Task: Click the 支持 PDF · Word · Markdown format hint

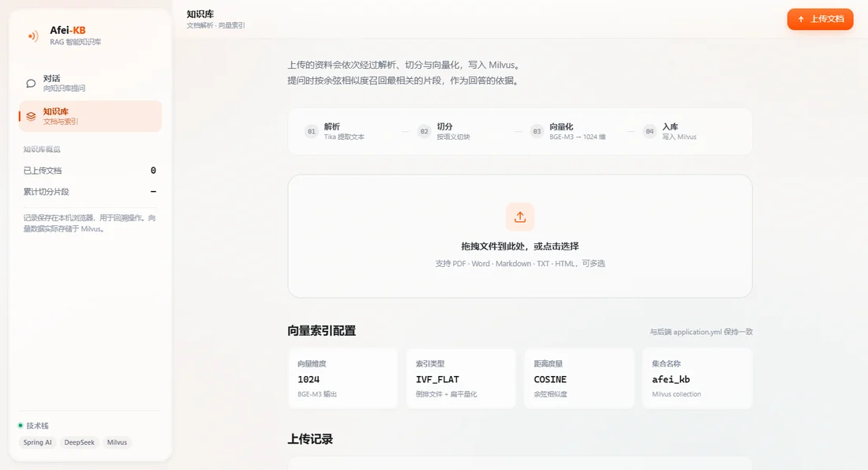Action: pyautogui.click(x=520, y=264)
